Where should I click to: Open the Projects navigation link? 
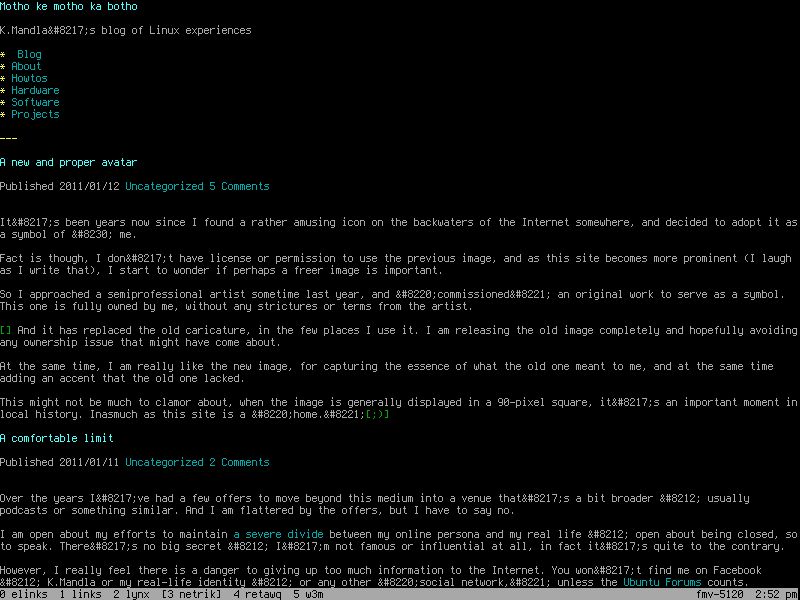click(36, 114)
